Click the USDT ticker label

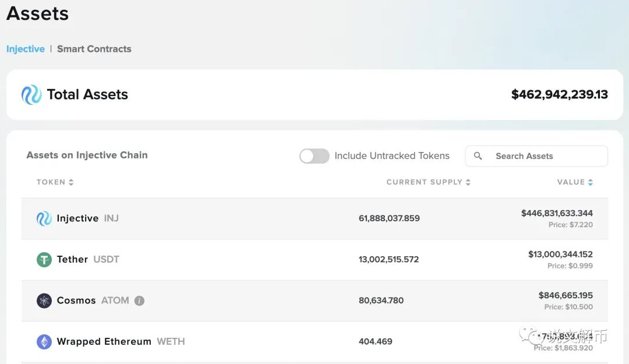(x=107, y=259)
